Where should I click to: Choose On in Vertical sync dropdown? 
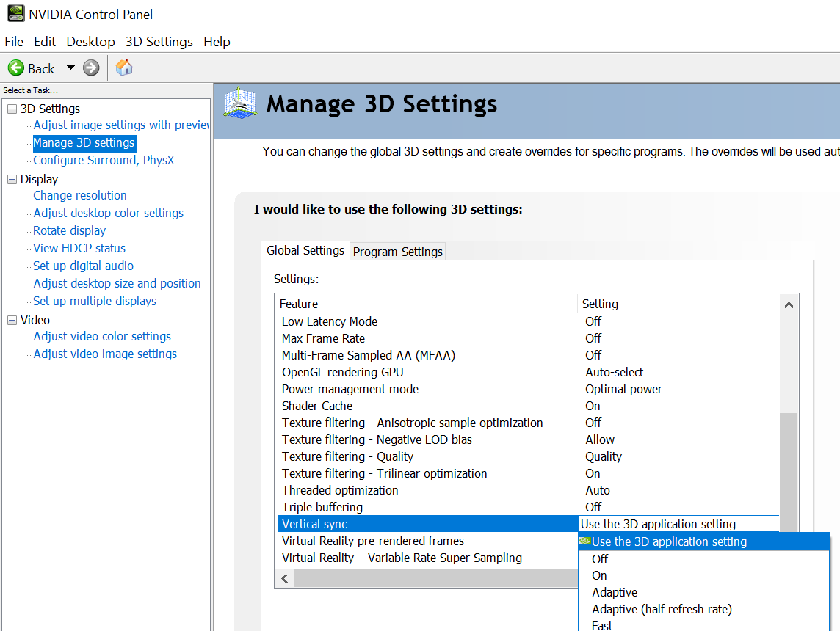704,575
